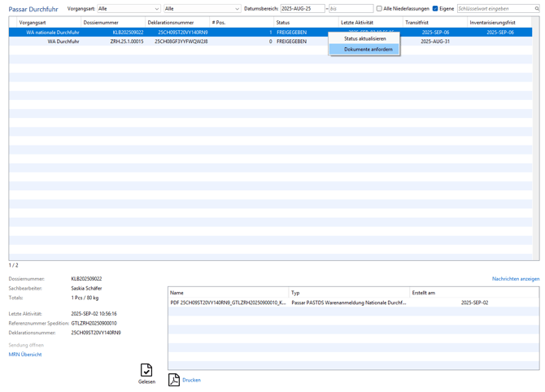Viewport: 545px width, 392px height.
Task: Click the search magnifier icon in keyword field
Action: (x=537, y=9)
